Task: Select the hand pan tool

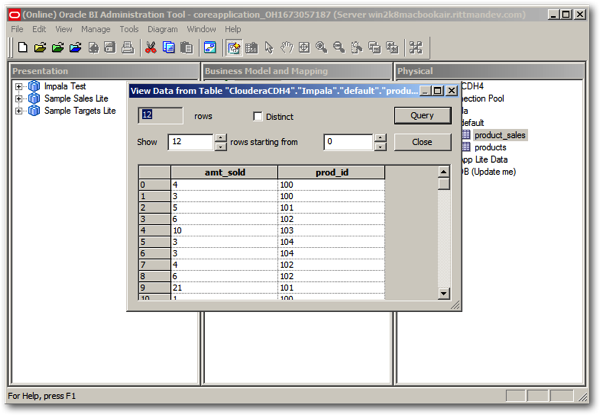Action: pyautogui.click(x=286, y=48)
